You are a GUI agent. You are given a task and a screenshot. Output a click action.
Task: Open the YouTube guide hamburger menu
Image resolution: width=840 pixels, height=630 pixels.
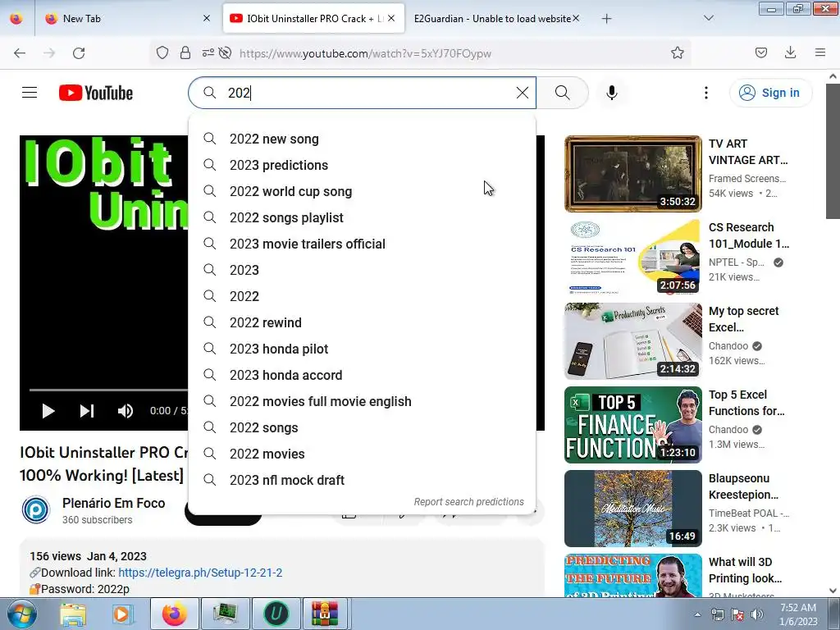pyautogui.click(x=30, y=93)
